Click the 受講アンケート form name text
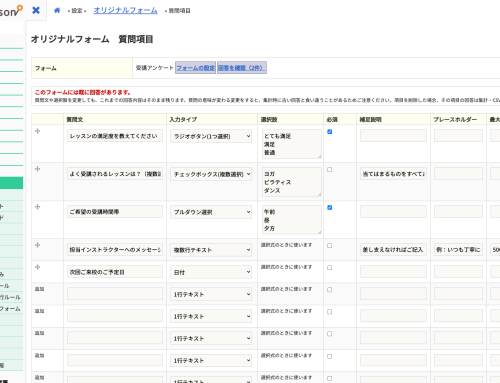Screen dimensions: 500x383 [155, 68]
